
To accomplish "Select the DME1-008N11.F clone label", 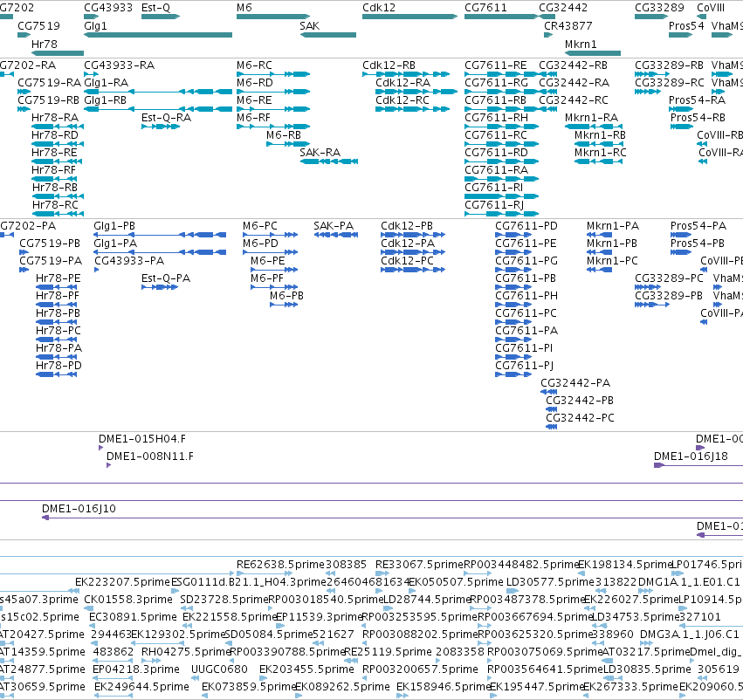I will (x=150, y=456).
